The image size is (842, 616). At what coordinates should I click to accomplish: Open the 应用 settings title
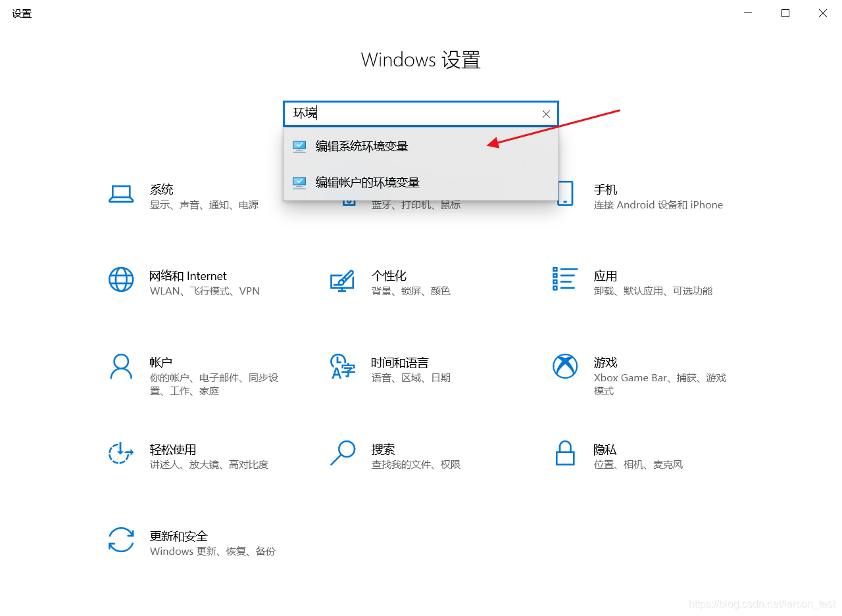605,276
